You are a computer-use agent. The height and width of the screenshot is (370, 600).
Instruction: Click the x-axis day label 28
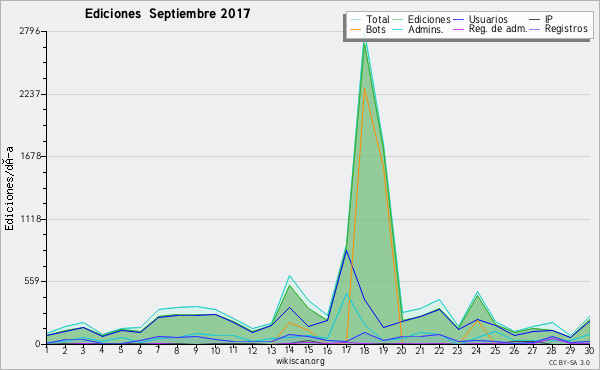[551, 350]
